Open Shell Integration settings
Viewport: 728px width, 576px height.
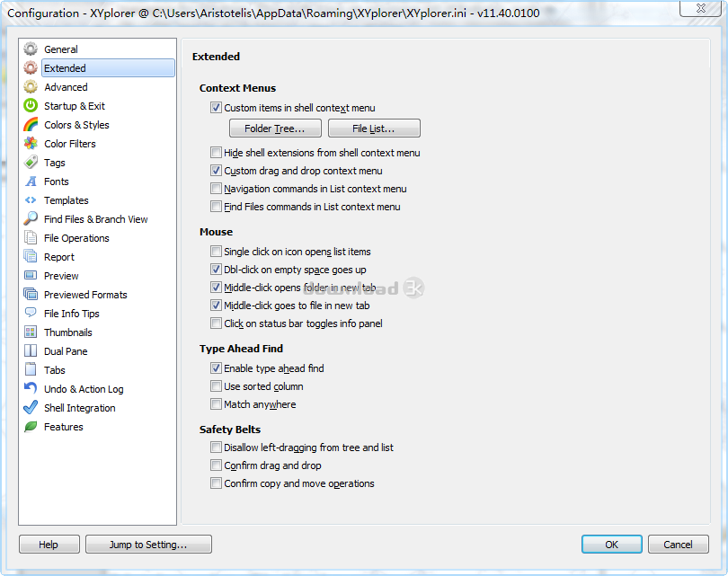[79, 408]
